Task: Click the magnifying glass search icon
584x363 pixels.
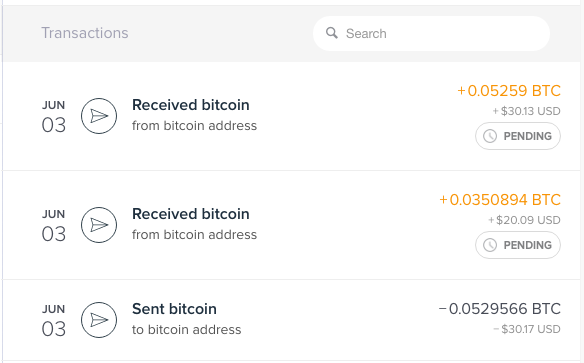Action: pos(332,33)
